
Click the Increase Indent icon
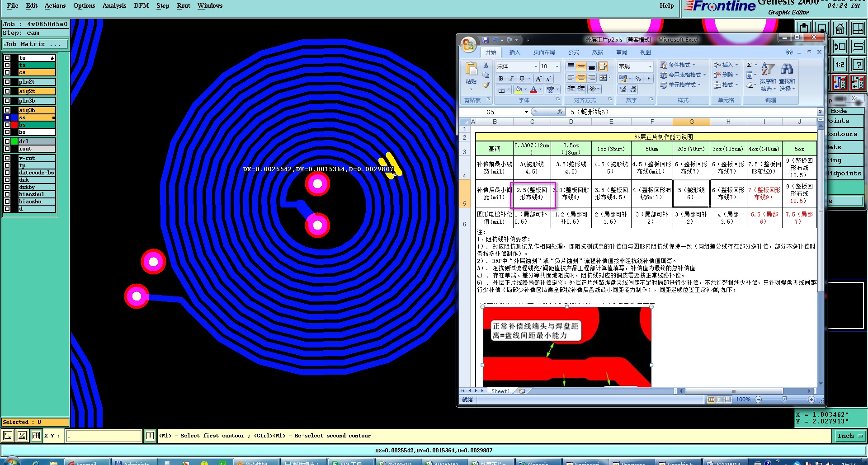click(581, 89)
